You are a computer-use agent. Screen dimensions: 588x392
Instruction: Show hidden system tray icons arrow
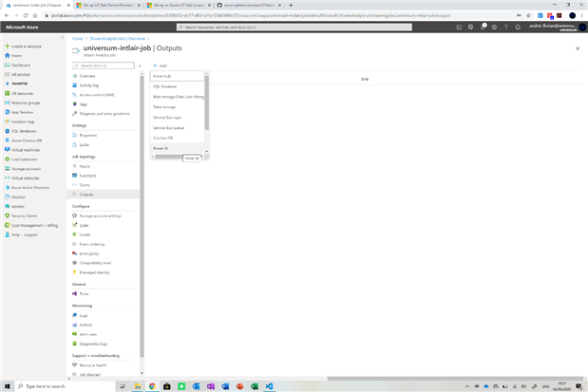pyautogui.click(x=467, y=386)
